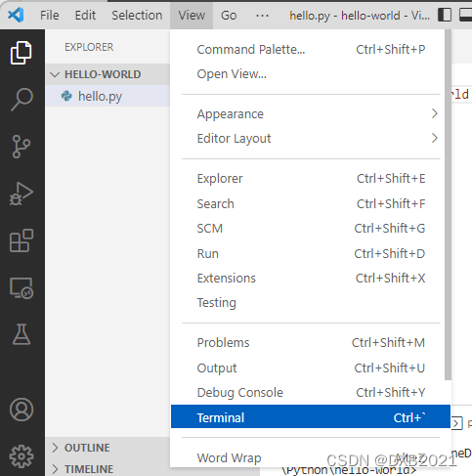This screenshot has height=476, width=472.
Task: Open the overflow ellipsis menu
Action: coord(262,16)
